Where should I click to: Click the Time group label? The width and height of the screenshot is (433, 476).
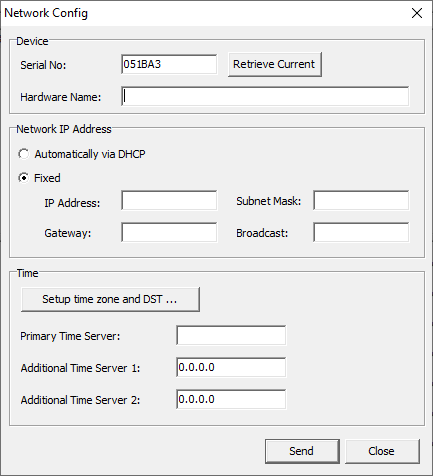pyautogui.click(x=27, y=273)
